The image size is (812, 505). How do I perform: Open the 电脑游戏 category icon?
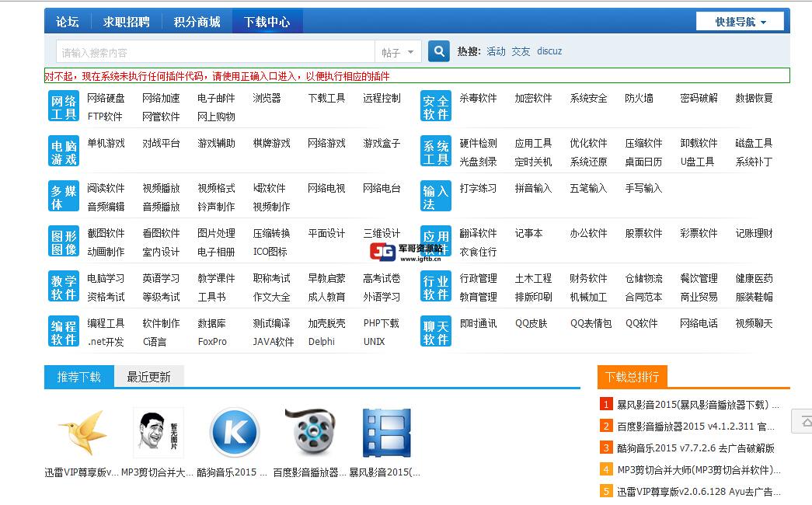64,151
